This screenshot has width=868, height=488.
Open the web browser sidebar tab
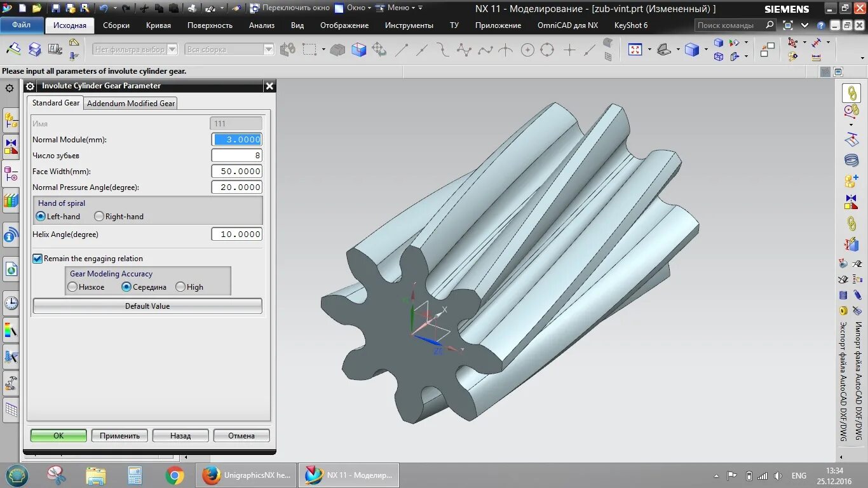[x=11, y=269]
